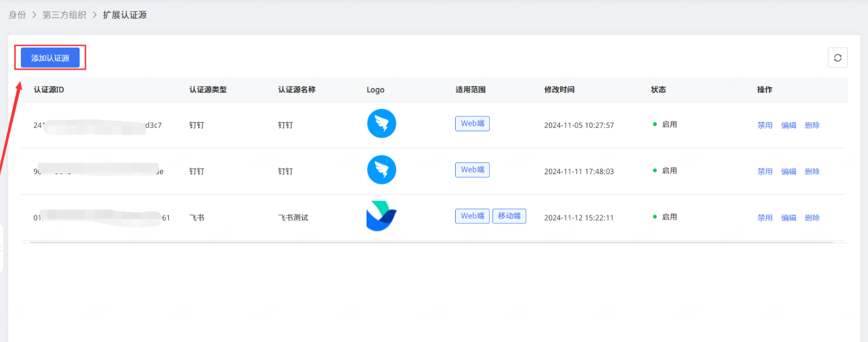The image size is (868, 342).
Task: Edit the first 钉钉 authentication source
Action: (x=788, y=125)
